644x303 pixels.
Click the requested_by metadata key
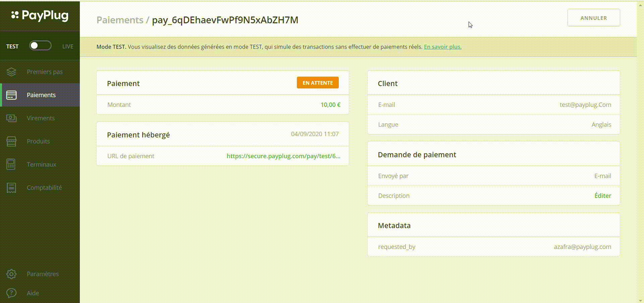[x=397, y=247]
